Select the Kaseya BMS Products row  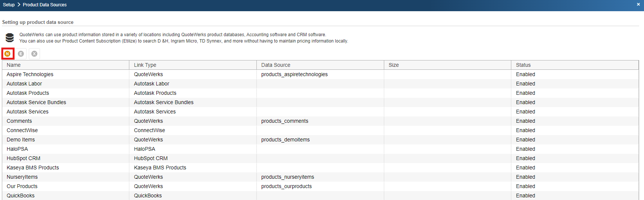[x=33, y=168]
